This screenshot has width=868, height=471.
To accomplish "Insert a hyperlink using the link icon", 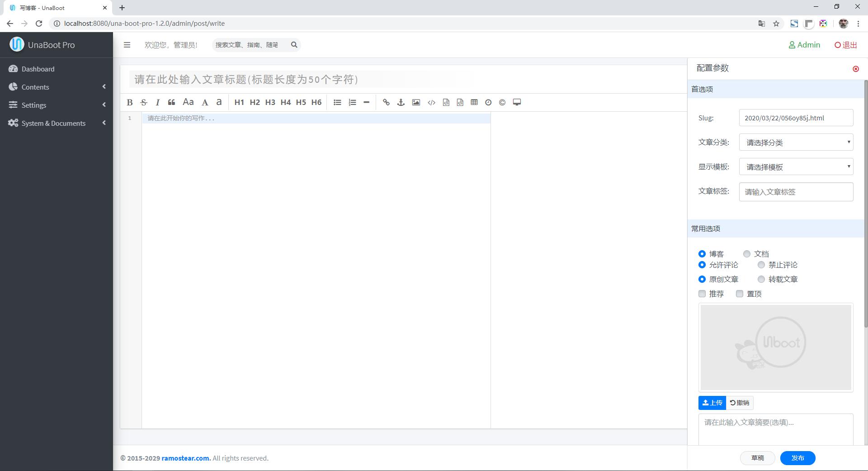I will (x=387, y=102).
